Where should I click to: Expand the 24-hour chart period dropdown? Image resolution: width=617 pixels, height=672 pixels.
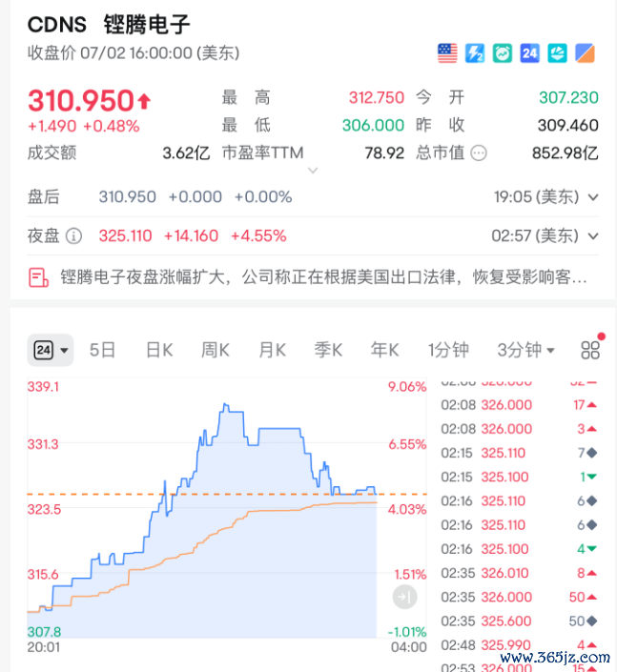[x=51, y=350]
